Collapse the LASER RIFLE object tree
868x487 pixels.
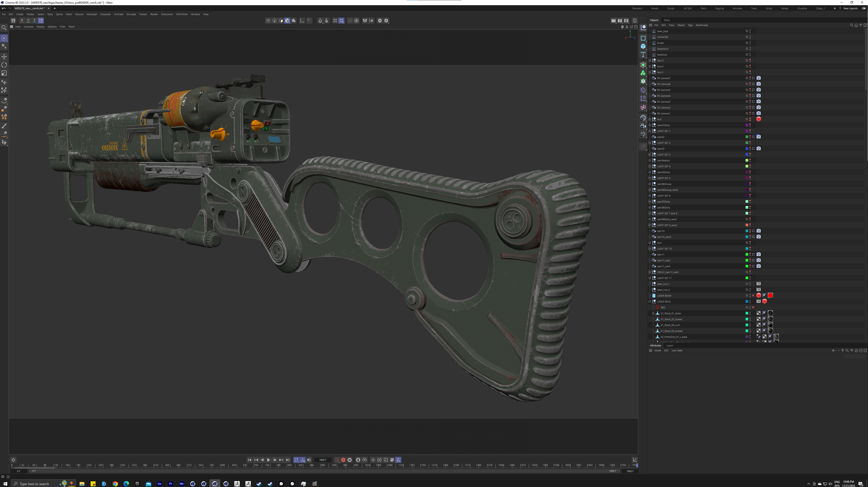coord(650,302)
